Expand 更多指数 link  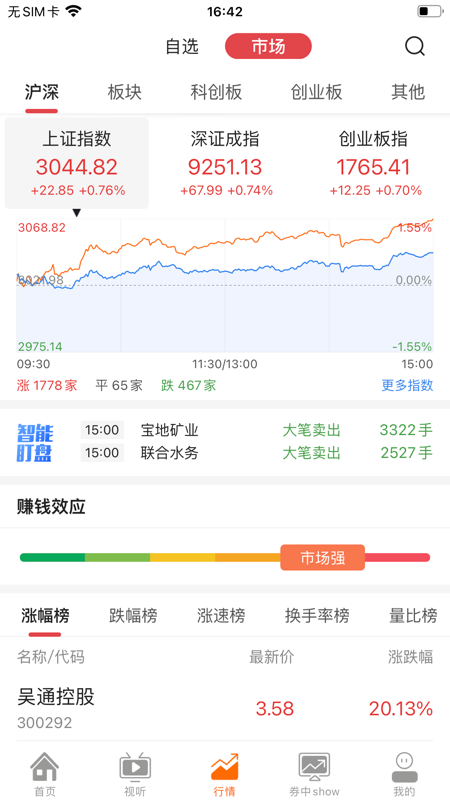[407, 385]
